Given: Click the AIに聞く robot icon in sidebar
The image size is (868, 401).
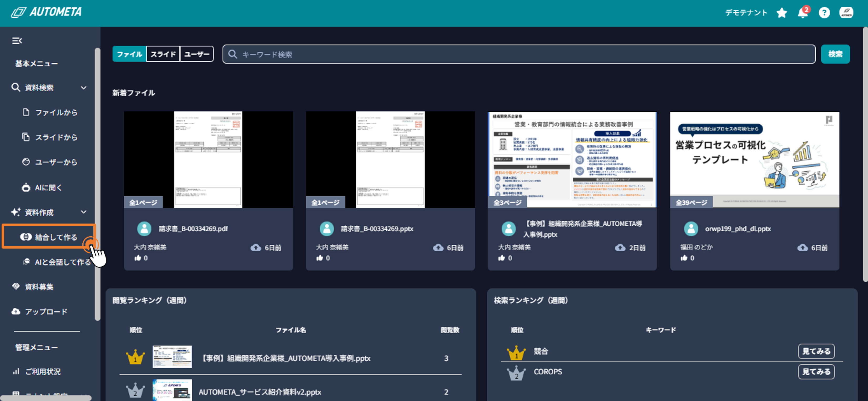Looking at the screenshot, I should (26, 187).
